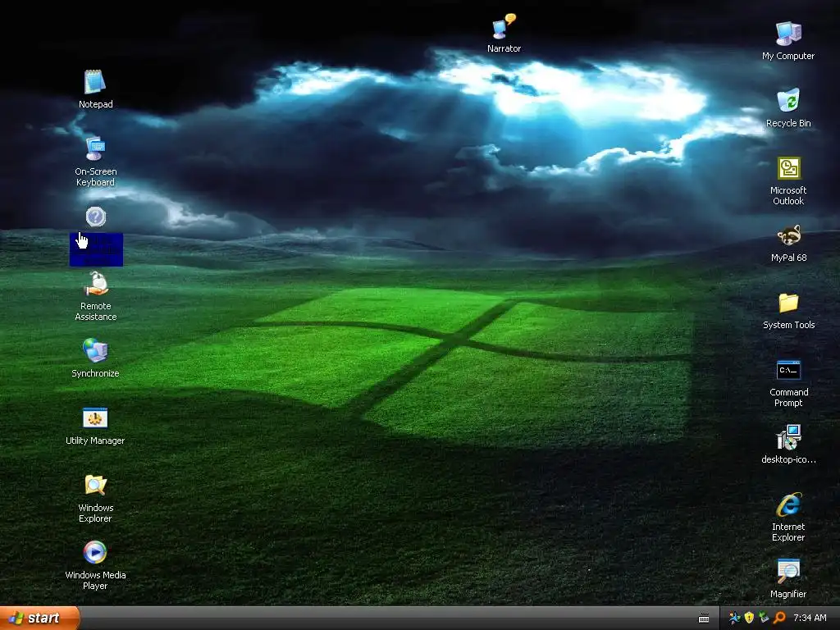Click the colorful figure tray icon
The height and width of the screenshot is (630, 840).
(x=734, y=618)
